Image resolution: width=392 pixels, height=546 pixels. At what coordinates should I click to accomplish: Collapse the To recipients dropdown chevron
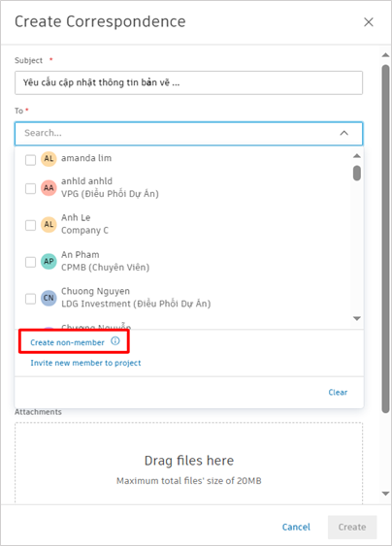pyautogui.click(x=343, y=133)
